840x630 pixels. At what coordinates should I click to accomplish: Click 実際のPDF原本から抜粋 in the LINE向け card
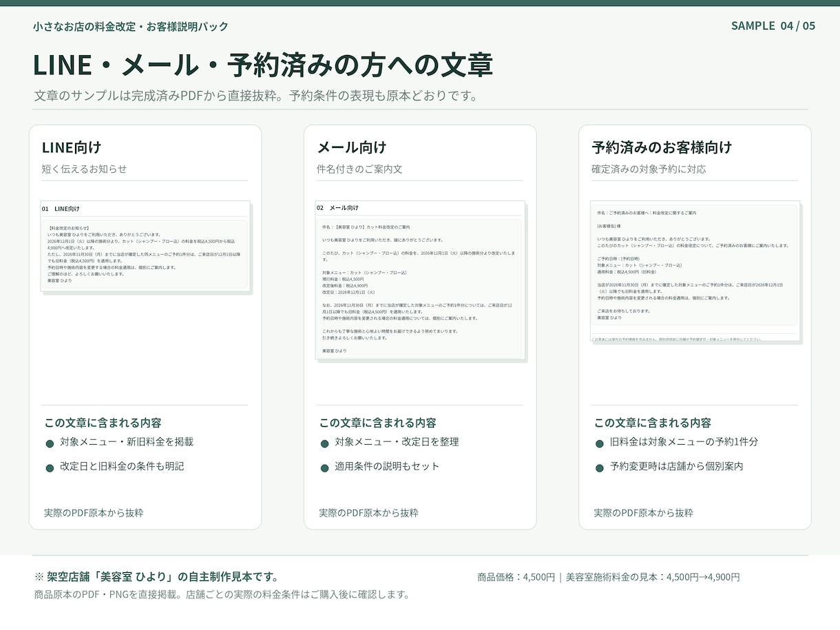(x=94, y=513)
